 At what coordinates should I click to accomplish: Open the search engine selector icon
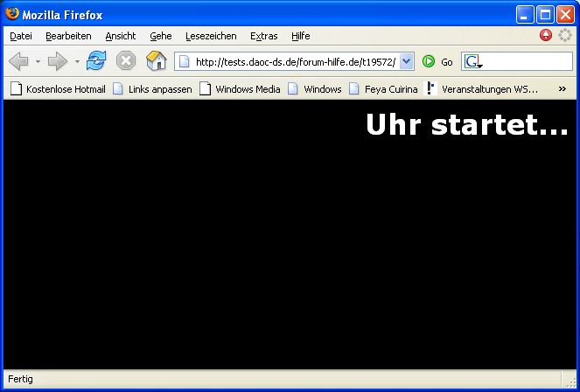click(x=472, y=62)
